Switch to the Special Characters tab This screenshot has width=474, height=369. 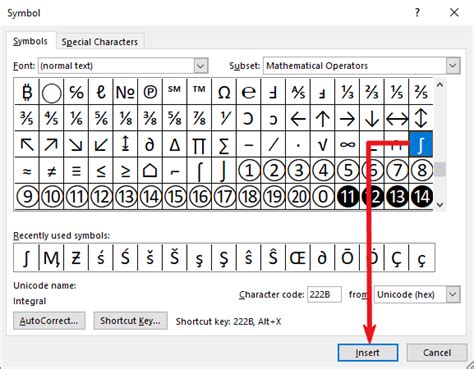coord(100,42)
